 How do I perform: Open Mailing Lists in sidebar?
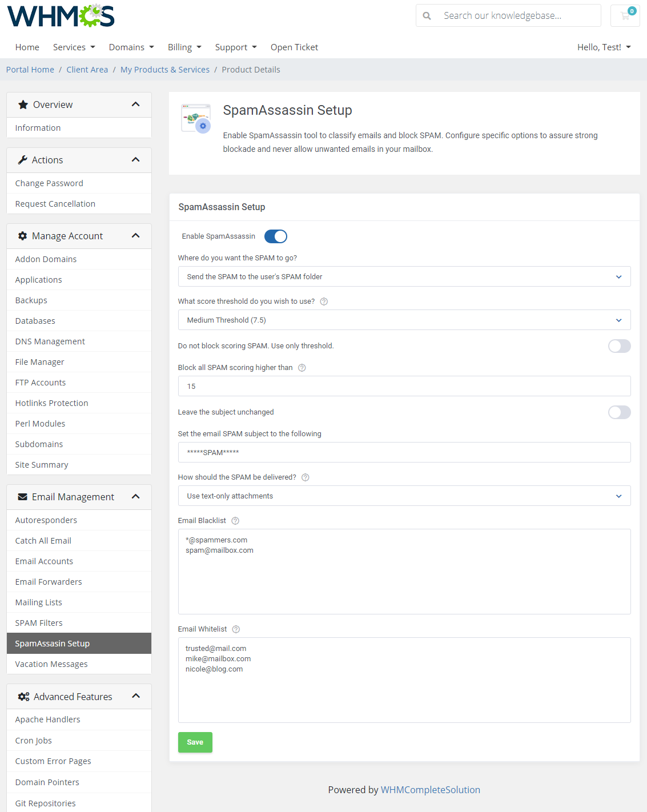79,602
